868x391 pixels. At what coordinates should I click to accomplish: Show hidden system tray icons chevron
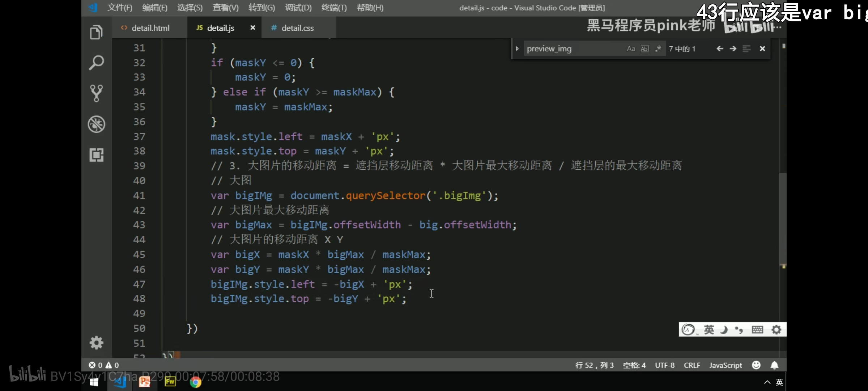767,382
